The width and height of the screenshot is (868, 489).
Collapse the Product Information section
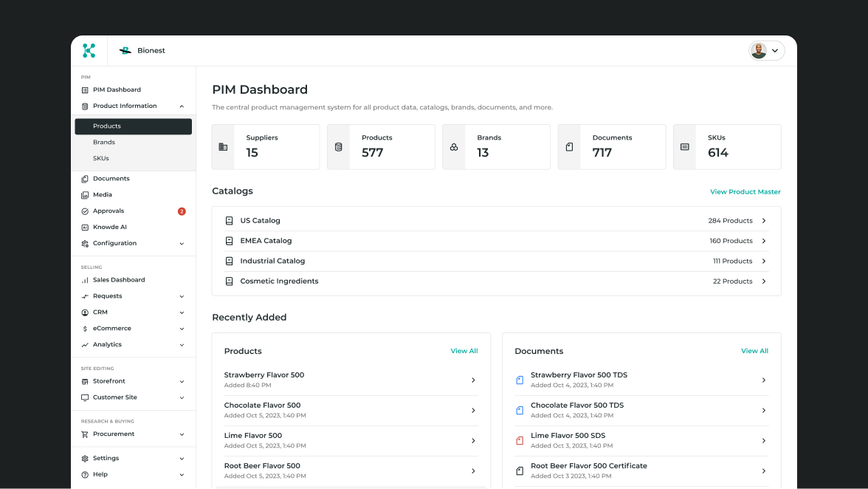[182, 106]
